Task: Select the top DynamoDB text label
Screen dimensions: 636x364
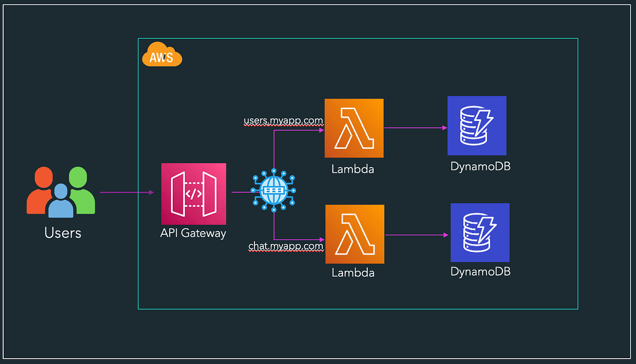Action: [479, 166]
